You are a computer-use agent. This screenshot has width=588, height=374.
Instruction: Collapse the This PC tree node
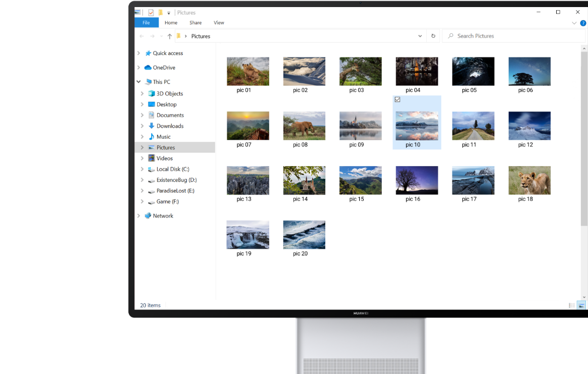coord(139,82)
